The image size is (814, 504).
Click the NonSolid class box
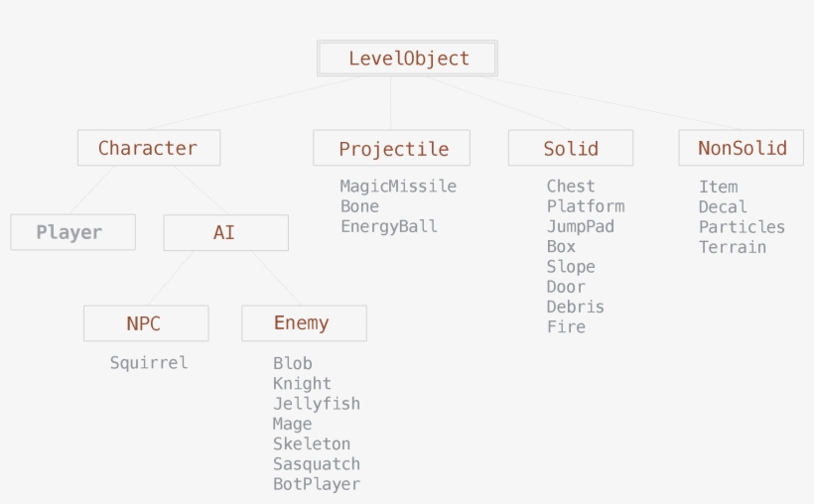point(742,148)
